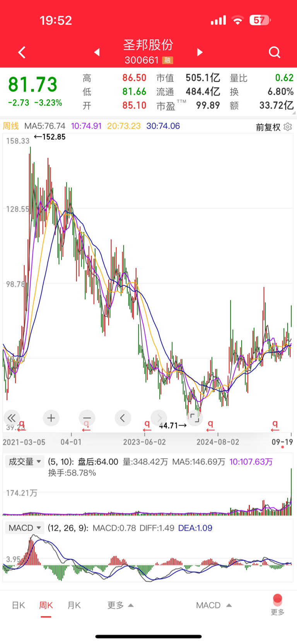Tap the tall latest volume bar
This screenshot has height=644, width=297.
291,492
